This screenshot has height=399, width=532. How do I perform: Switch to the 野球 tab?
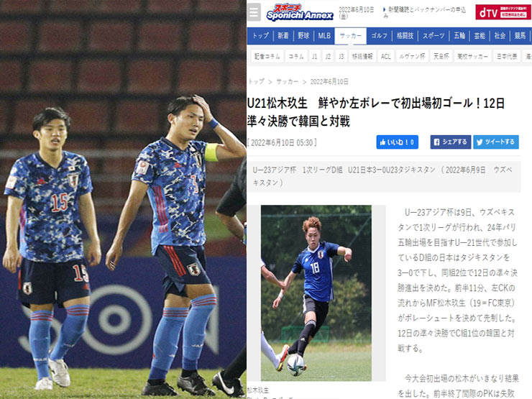pyautogui.click(x=303, y=36)
